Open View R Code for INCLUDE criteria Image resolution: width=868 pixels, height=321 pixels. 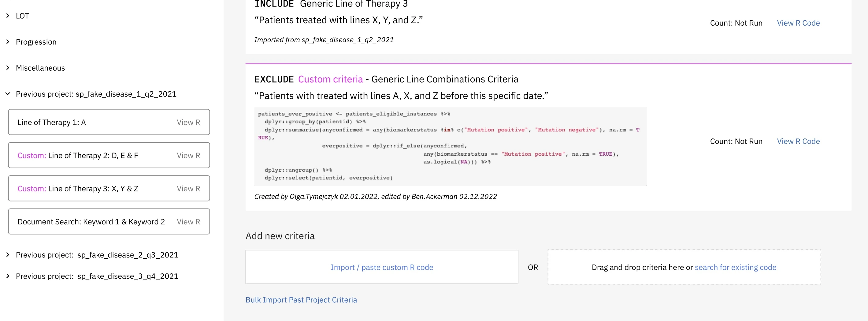tap(798, 23)
